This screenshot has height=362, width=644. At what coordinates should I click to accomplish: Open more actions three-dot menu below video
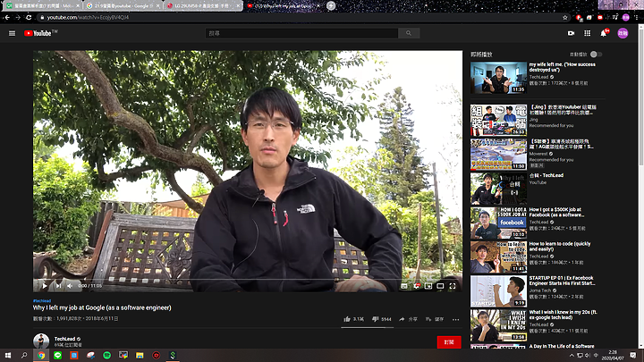(456, 319)
